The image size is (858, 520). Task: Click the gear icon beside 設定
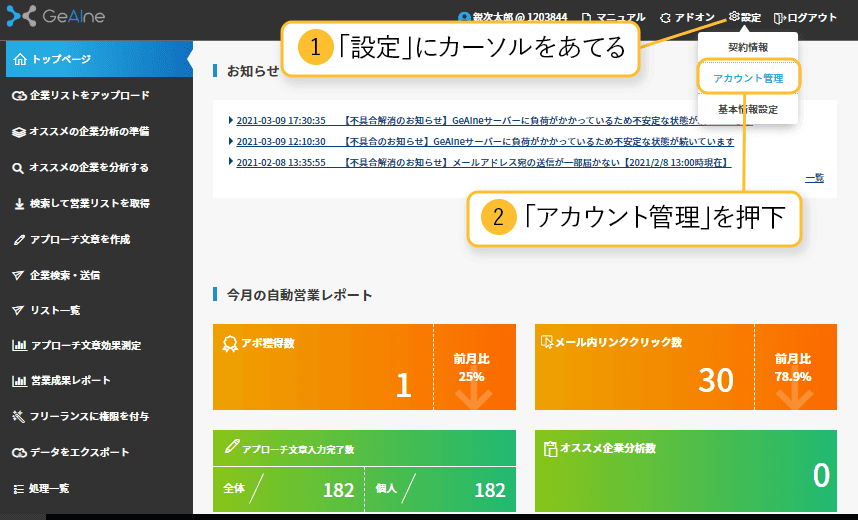coord(734,16)
